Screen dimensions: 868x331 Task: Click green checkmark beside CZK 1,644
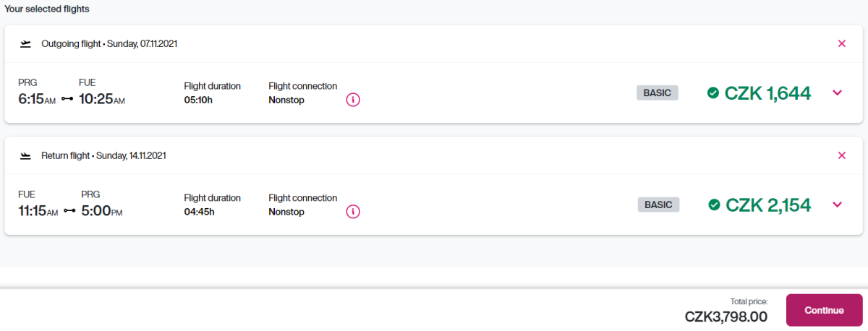pyautogui.click(x=713, y=93)
